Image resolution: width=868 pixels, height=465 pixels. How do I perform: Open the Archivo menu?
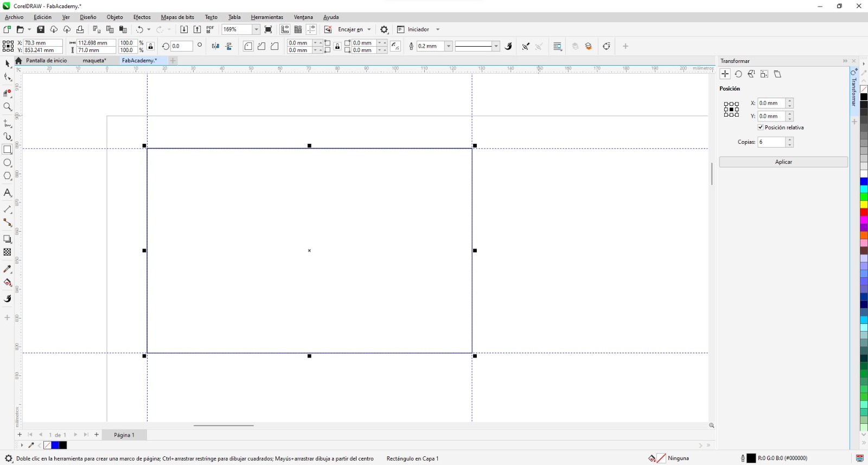coord(14,17)
